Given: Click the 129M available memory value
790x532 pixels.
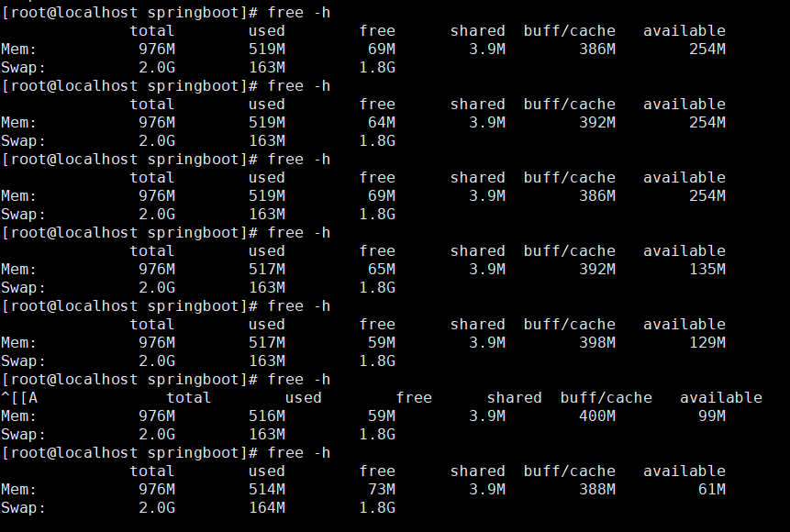Looking at the screenshot, I should tap(707, 343).
